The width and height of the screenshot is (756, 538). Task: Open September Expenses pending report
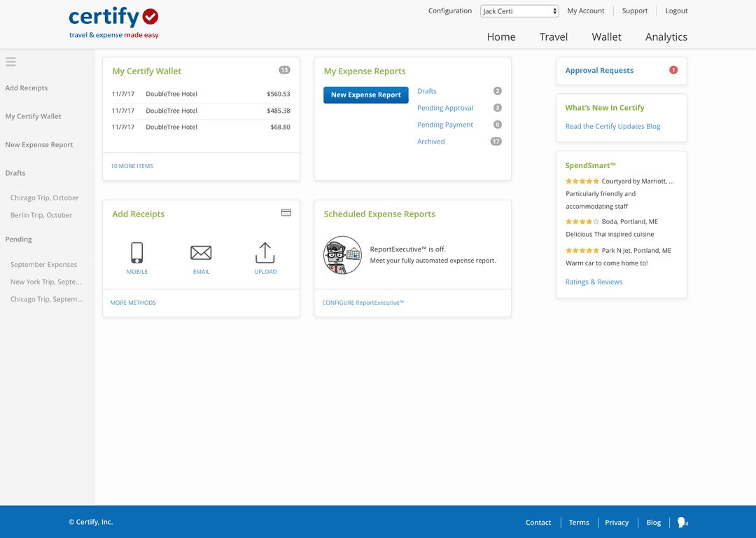(44, 264)
